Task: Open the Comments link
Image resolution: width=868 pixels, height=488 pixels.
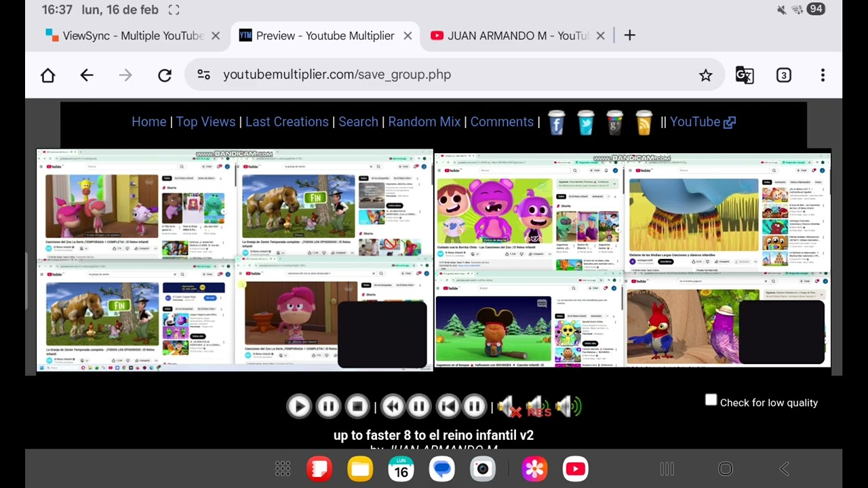Action: pos(502,122)
